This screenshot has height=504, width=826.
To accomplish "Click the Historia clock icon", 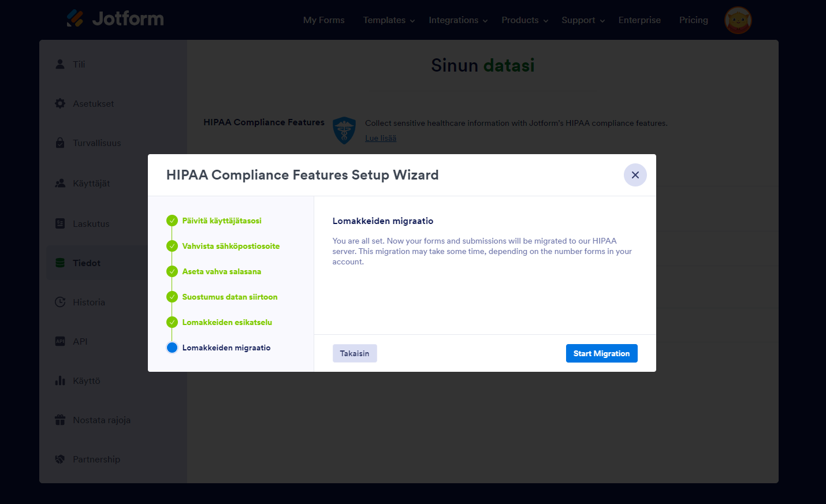I will [x=60, y=302].
